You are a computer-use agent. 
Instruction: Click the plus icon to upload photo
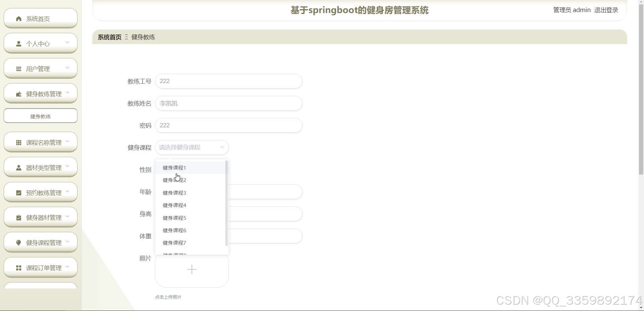192,269
